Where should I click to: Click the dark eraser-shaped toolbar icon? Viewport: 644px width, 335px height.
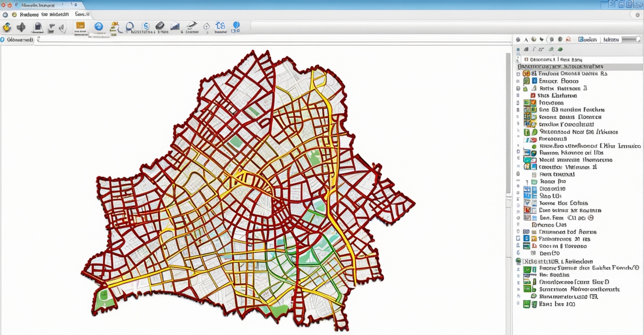pos(159,26)
